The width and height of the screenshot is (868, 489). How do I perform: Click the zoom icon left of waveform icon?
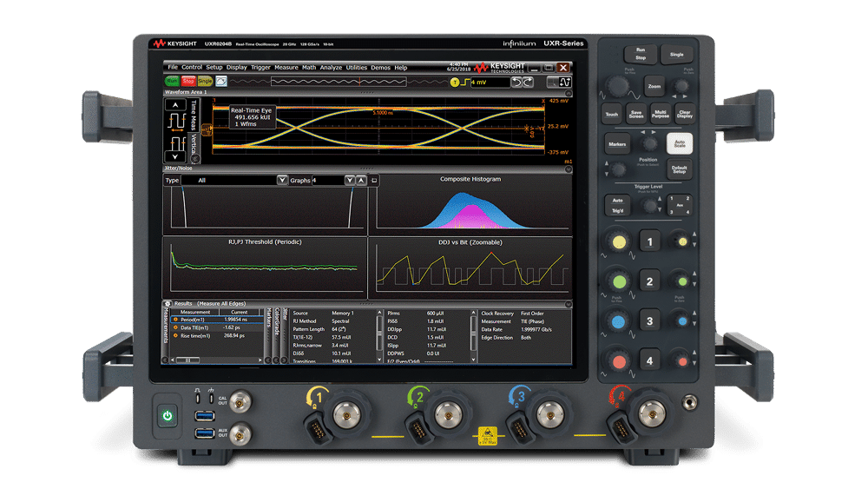(552, 82)
